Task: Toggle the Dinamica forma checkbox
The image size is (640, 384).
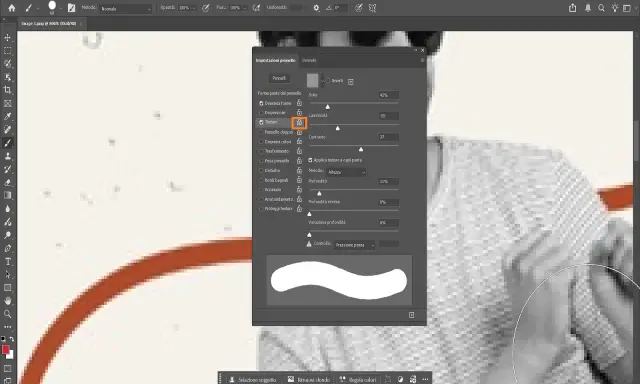Action: tap(261, 103)
